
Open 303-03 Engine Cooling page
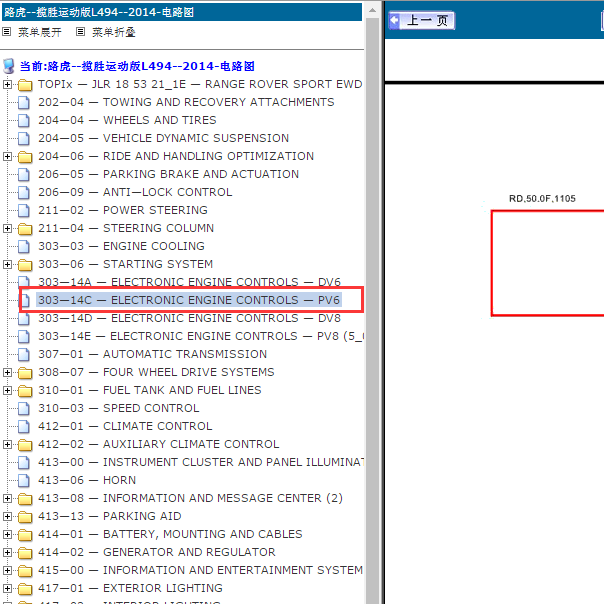121,246
